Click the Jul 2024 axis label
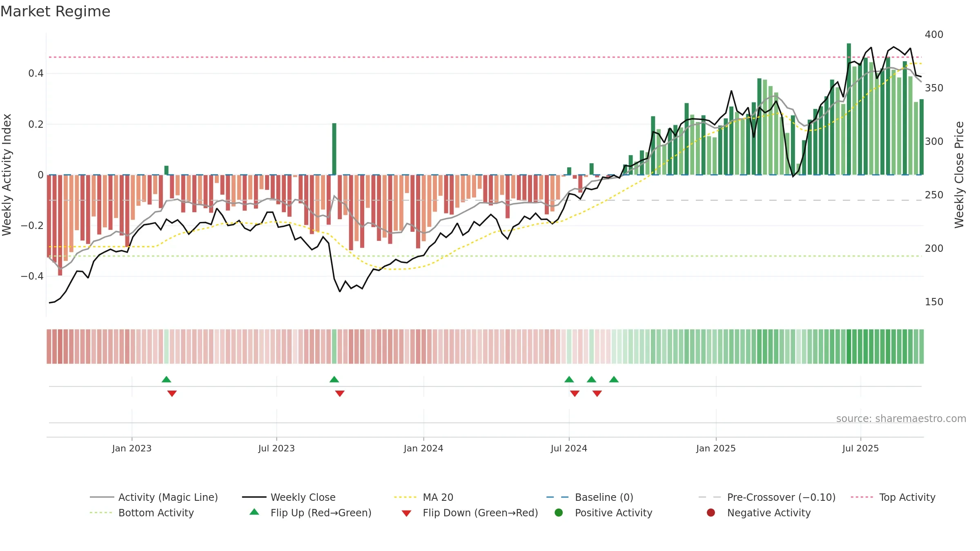The height and width of the screenshot is (551, 980). pos(569,448)
